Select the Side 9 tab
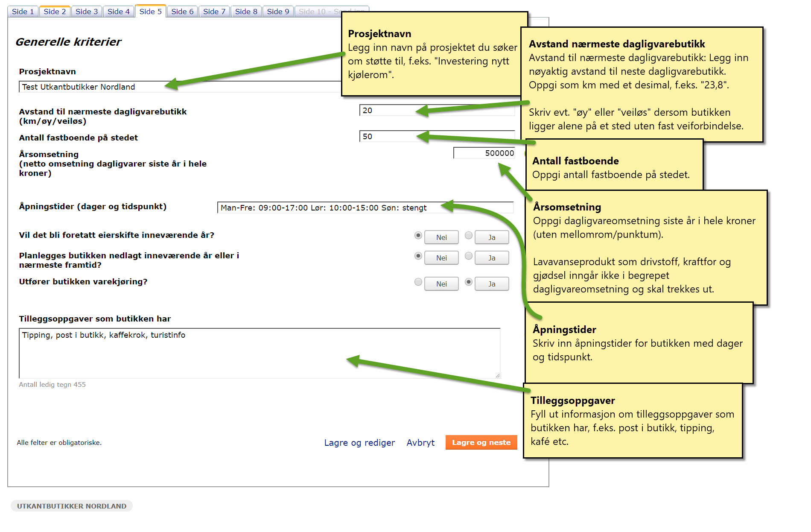Viewport: 811px width, 532px height. click(278, 12)
